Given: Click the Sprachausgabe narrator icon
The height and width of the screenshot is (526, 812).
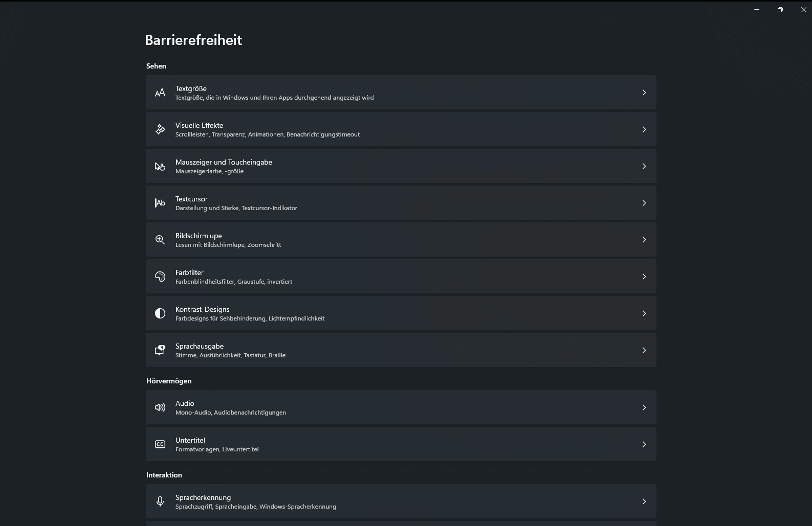Looking at the screenshot, I should point(160,350).
